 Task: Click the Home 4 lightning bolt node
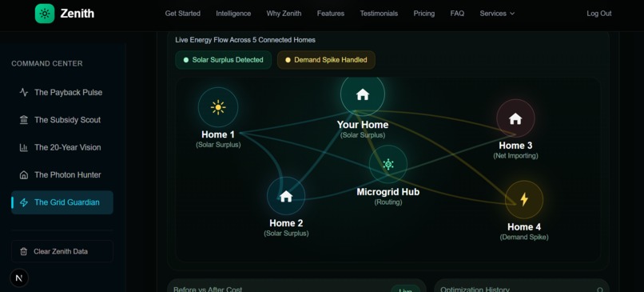tap(524, 199)
